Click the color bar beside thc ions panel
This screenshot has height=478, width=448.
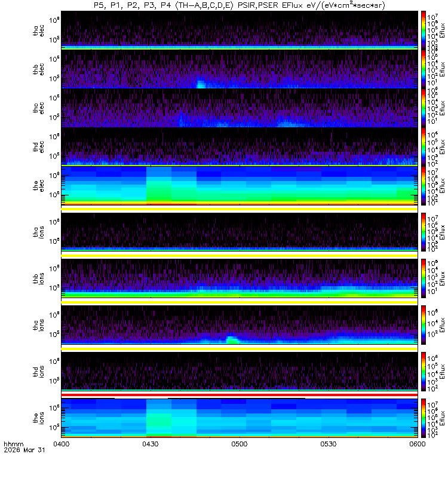(424, 325)
